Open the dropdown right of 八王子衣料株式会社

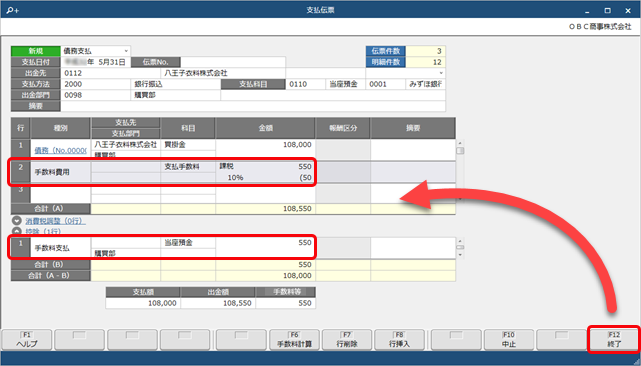441,73
